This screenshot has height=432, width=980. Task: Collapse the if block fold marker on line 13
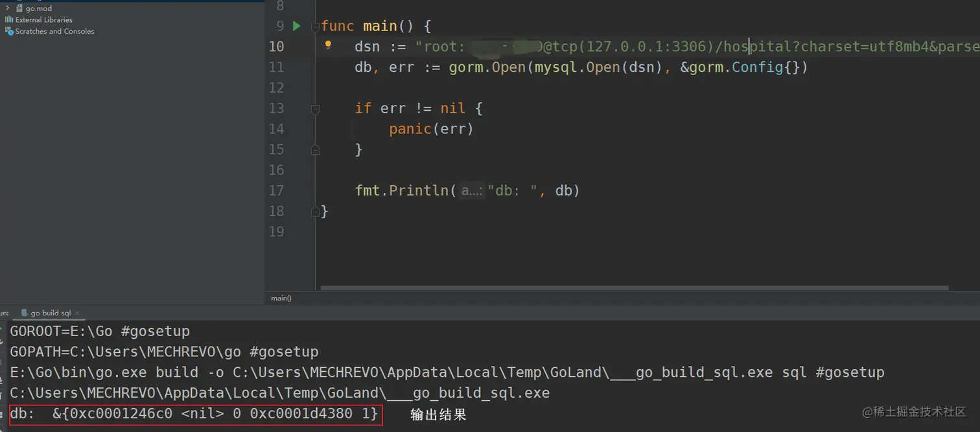click(x=315, y=109)
